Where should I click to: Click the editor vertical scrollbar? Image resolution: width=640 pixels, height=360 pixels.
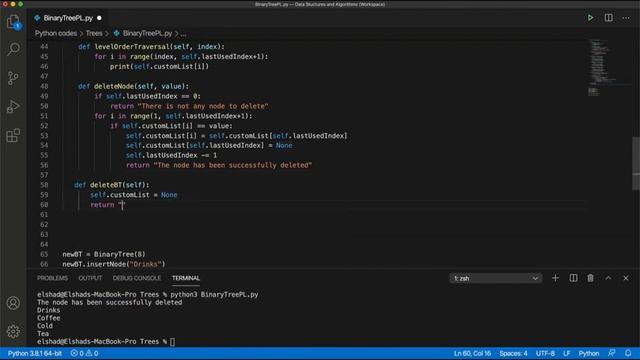[x=636, y=163]
